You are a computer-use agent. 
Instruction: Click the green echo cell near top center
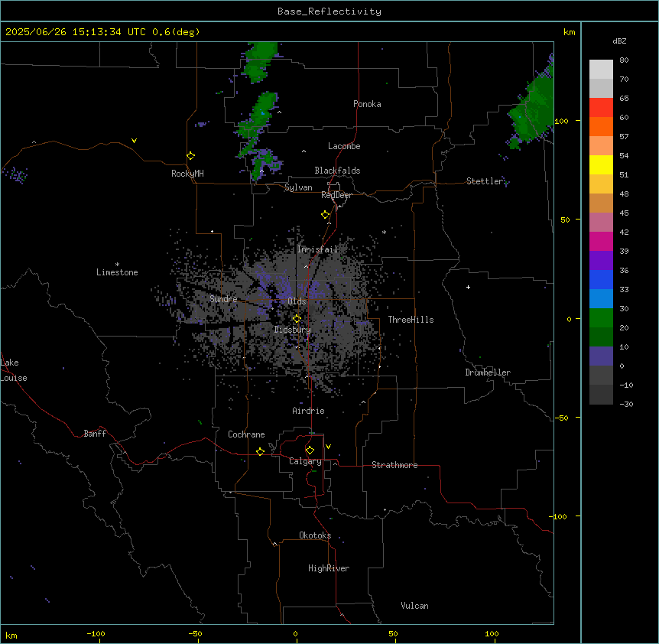point(260,62)
